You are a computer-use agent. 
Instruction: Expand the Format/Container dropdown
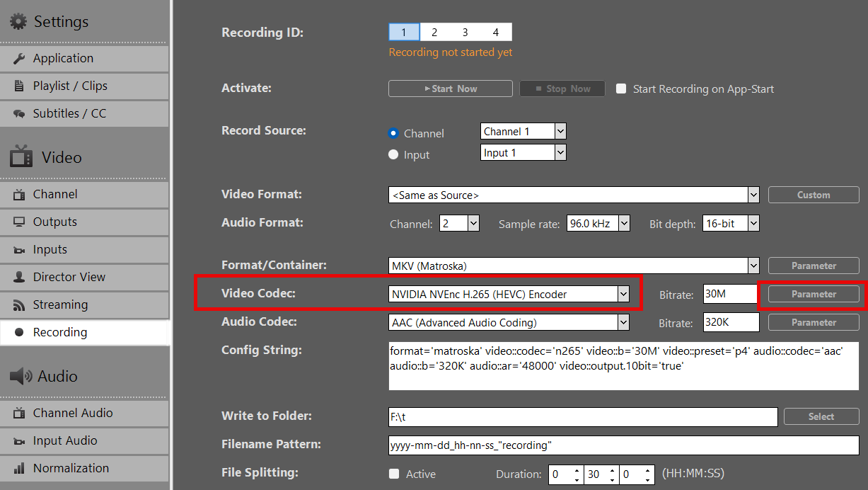[x=753, y=266]
